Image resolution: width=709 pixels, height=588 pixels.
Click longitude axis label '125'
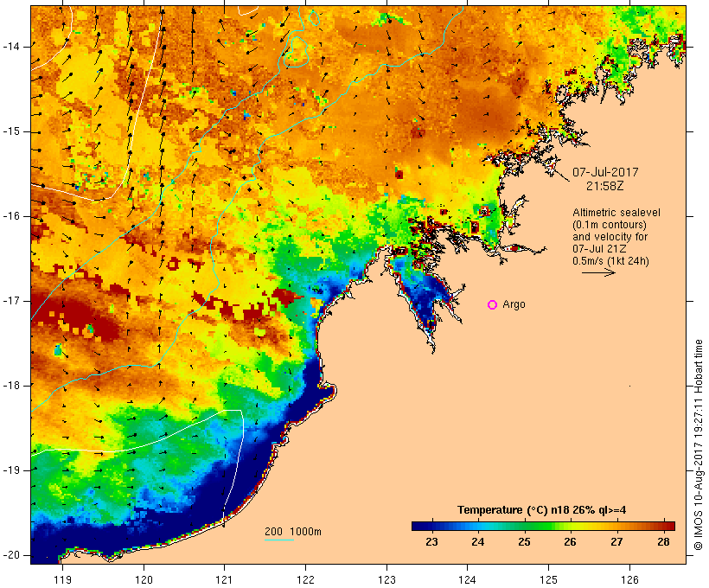[x=549, y=579]
